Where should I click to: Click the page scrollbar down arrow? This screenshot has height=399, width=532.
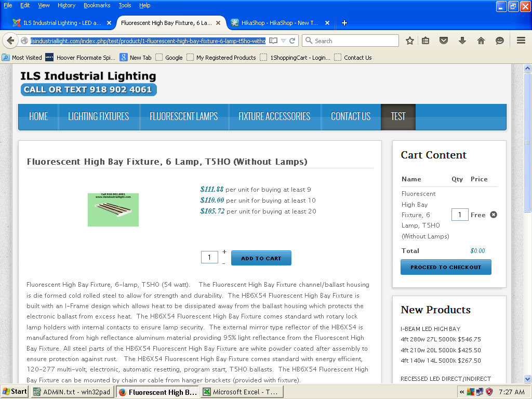click(527, 379)
